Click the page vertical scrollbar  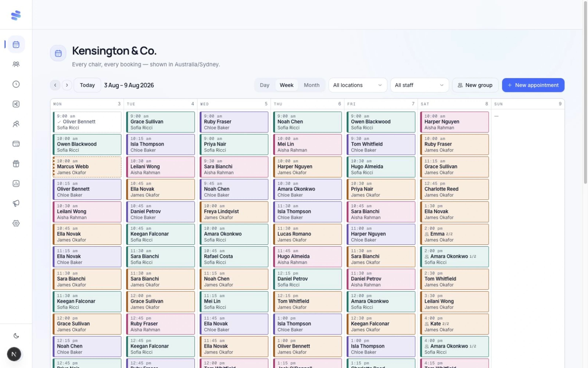[585, 93]
